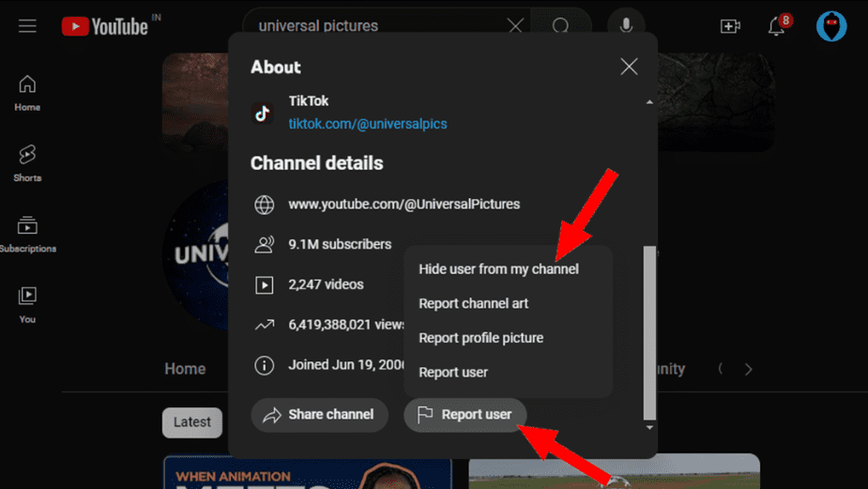Open the account avatar menu
This screenshot has width=868, height=489.
831,26
